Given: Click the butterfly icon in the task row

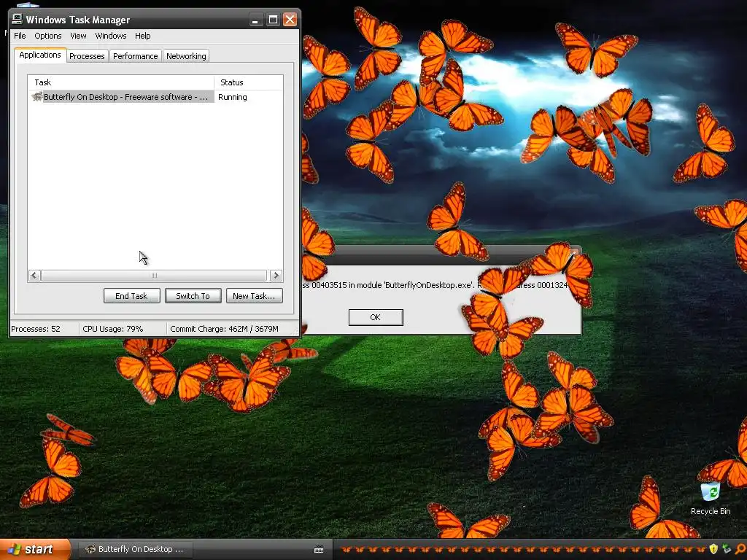Looking at the screenshot, I should pyautogui.click(x=36, y=97).
